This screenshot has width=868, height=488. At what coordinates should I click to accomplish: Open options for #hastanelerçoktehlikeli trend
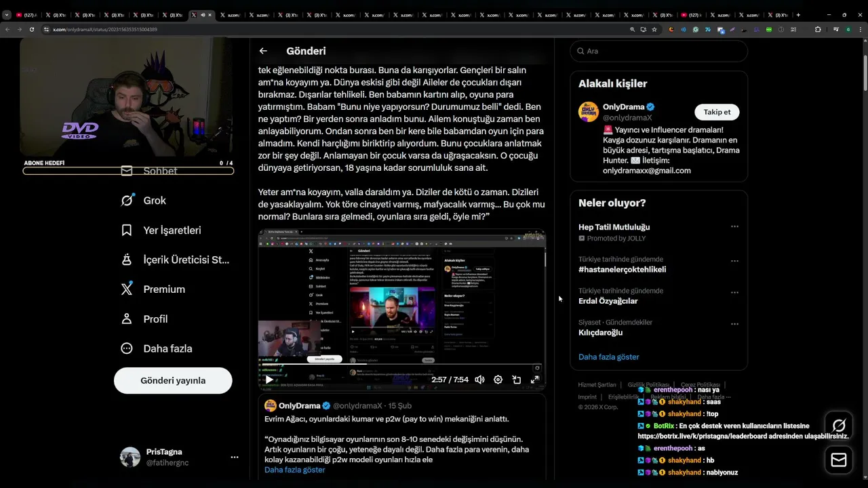tap(734, 261)
